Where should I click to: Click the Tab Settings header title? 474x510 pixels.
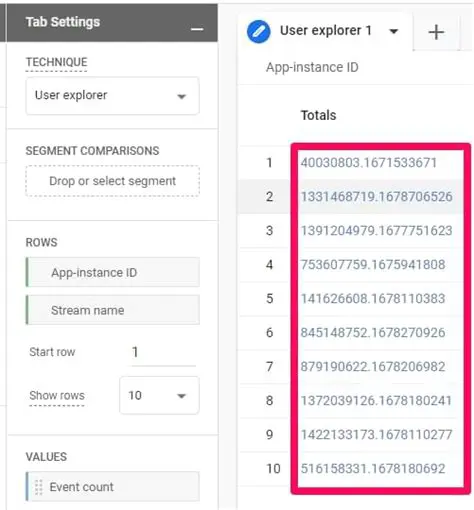point(63,22)
